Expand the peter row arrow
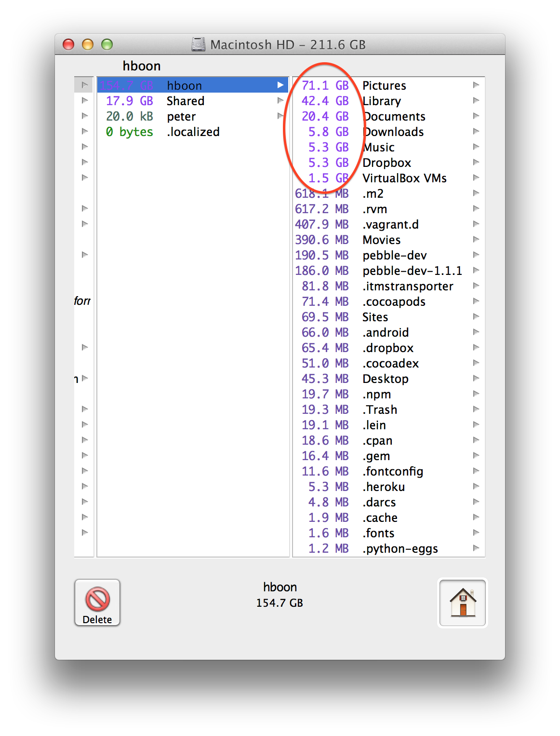 (280, 116)
